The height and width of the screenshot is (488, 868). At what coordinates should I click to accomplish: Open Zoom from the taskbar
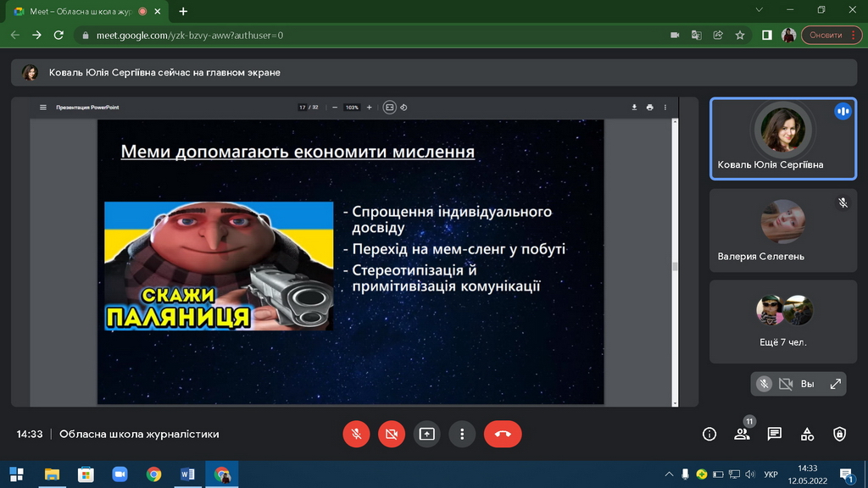[x=120, y=474]
